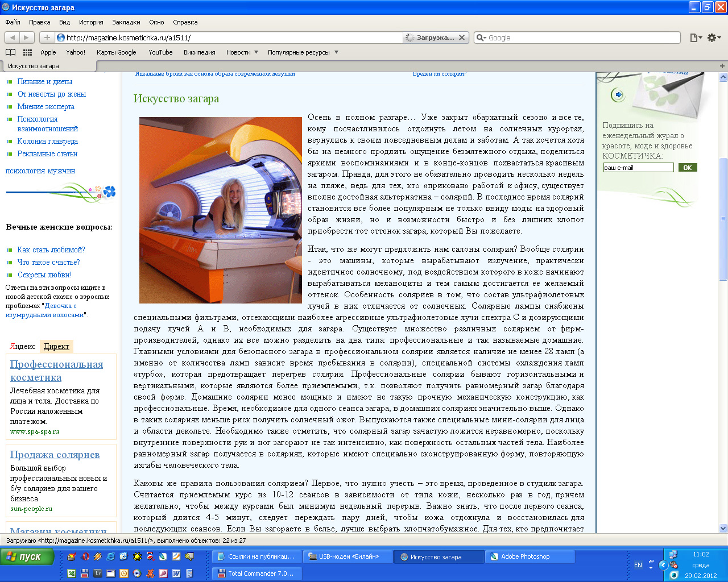
Task: Click network connection tray icon
Action: click(x=673, y=555)
